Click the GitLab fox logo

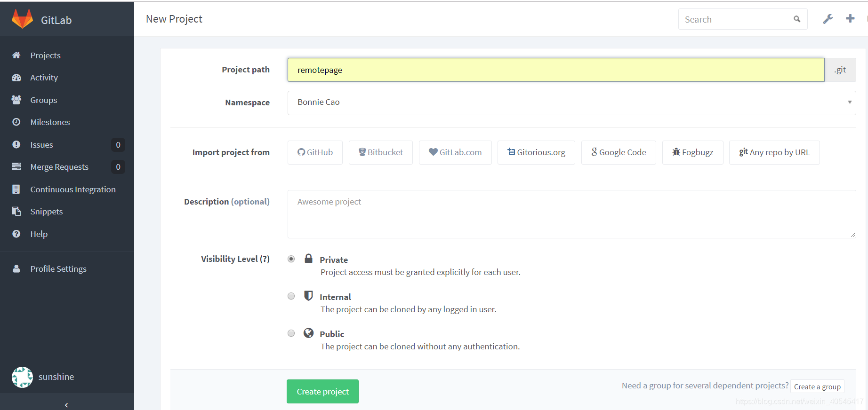tap(22, 19)
